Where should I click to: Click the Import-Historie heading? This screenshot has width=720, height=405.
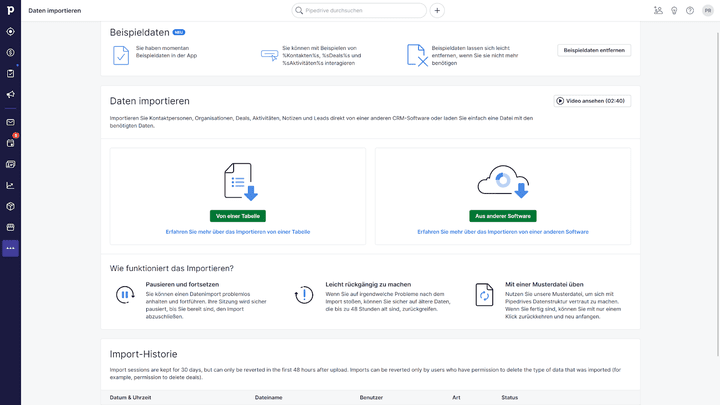[x=143, y=354]
